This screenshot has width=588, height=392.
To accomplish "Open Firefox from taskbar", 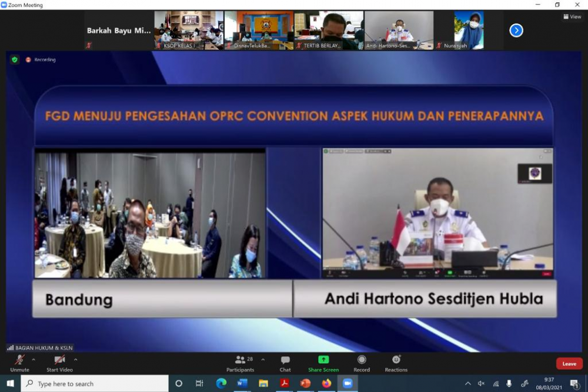I will pos(326,383).
